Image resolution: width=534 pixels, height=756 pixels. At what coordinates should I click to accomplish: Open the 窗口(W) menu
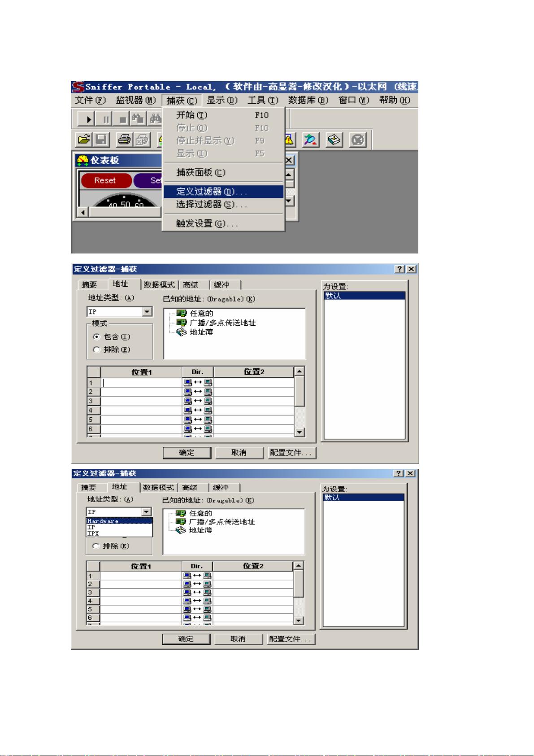point(354,101)
